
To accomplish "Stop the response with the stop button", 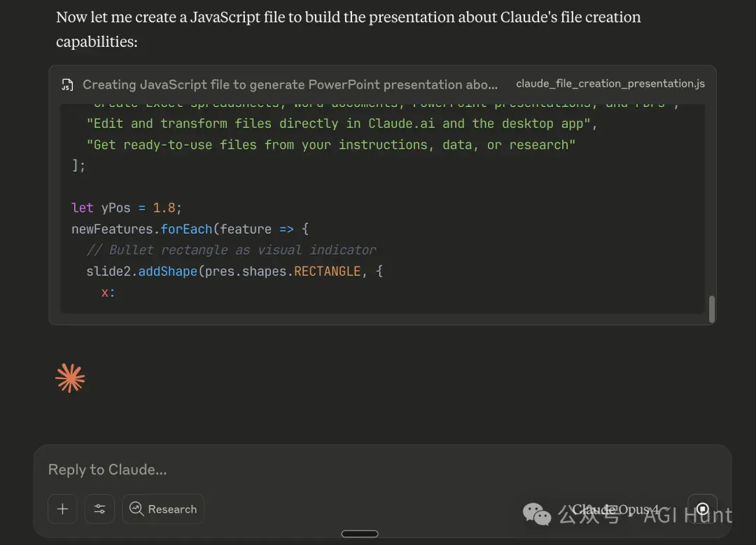I will tap(703, 509).
